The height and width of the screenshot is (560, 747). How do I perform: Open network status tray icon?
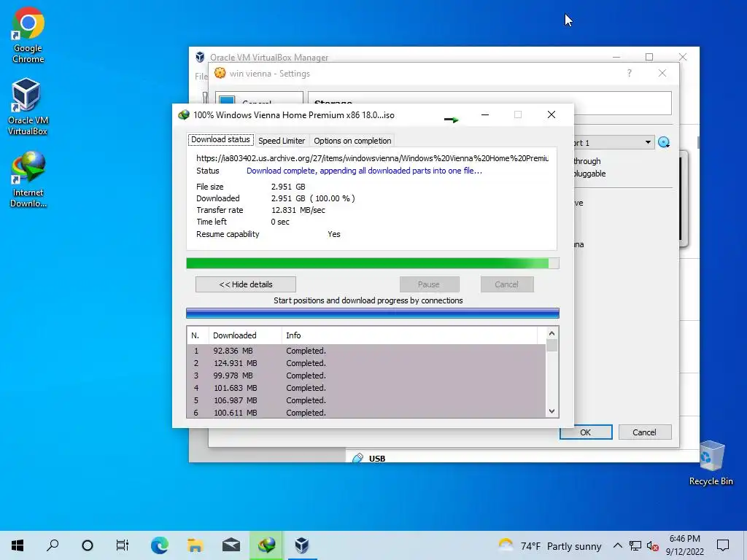click(x=635, y=545)
